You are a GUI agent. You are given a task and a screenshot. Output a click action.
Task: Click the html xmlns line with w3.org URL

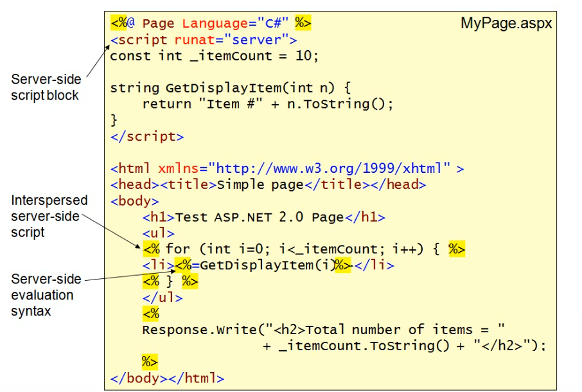coord(287,168)
